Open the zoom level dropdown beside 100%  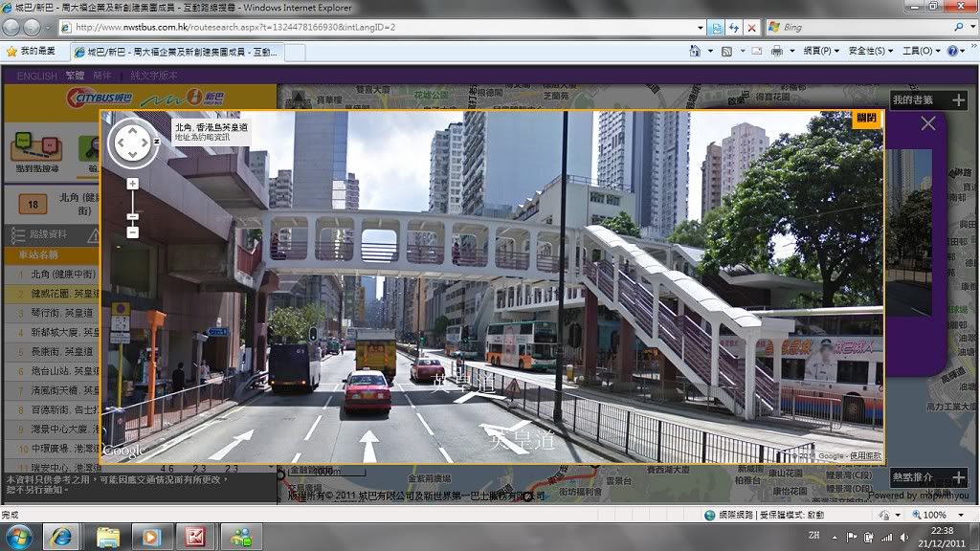tap(961, 515)
